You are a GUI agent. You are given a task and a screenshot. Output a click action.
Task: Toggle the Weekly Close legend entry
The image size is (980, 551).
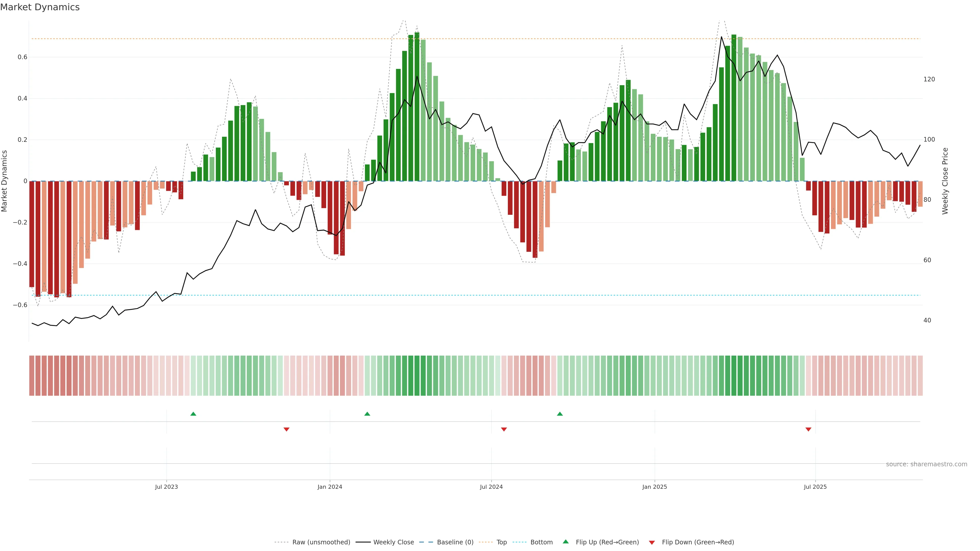tap(393, 542)
